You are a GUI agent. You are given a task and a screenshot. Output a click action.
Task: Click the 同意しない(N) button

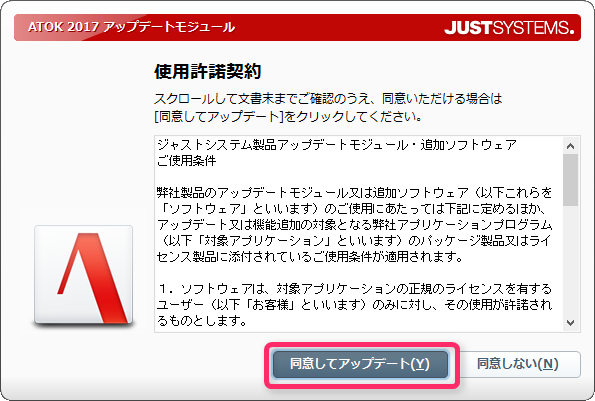[x=518, y=364]
